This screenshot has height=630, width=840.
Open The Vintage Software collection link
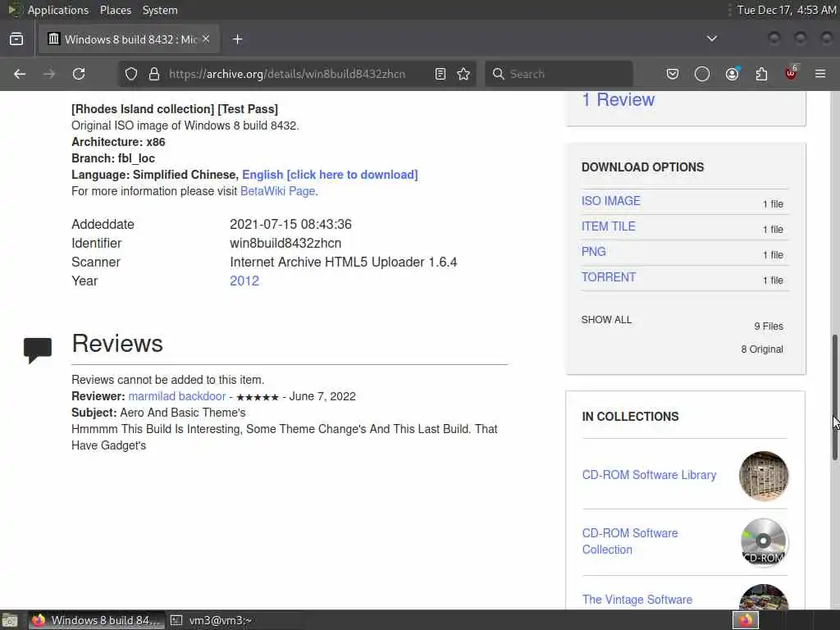[x=637, y=600]
